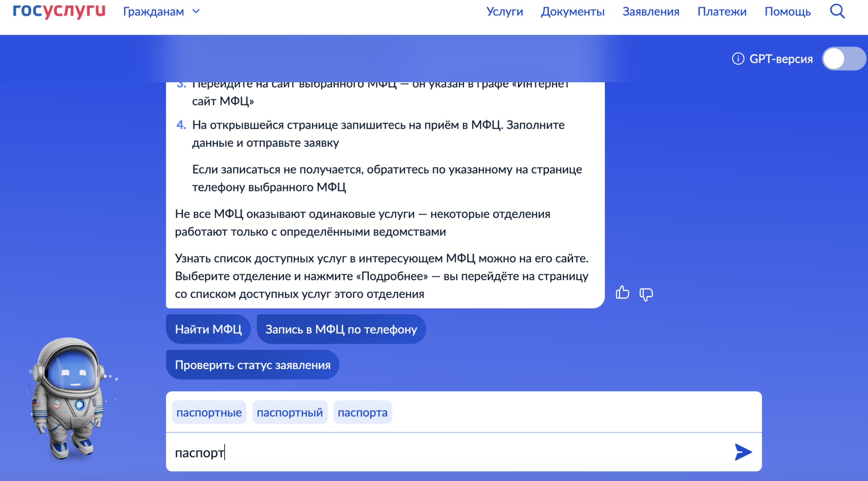868x481 pixels.
Task: Open the Платежи page
Action: coord(722,12)
